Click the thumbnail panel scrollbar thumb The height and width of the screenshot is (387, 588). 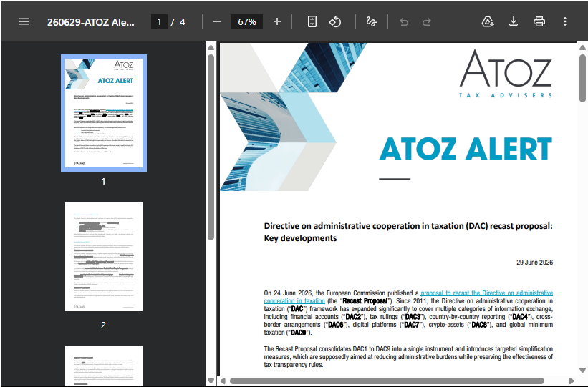[x=211, y=147]
